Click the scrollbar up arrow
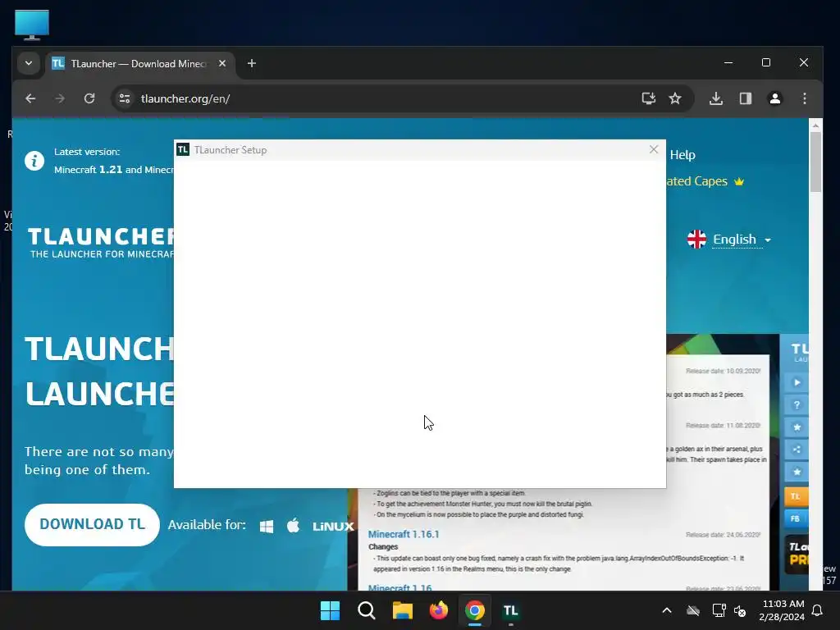This screenshot has height=630, width=840. pyautogui.click(x=815, y=126)
